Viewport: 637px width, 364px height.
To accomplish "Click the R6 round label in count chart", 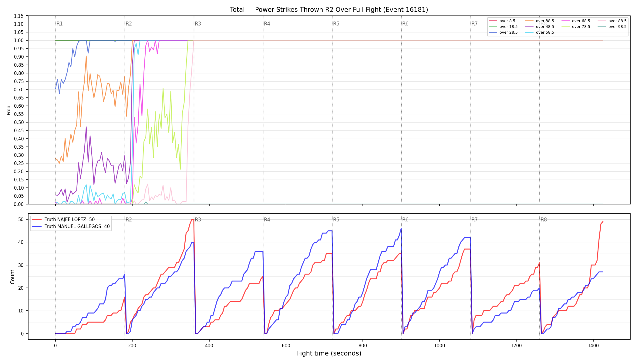I will coord(405,220).
